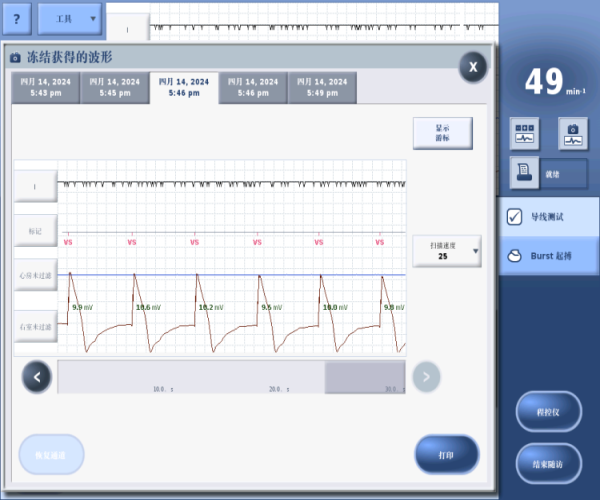The height and width of the screenshot is (500, 600).
Task: Click the 右室未过滤 channel label
Action: (x=35, y=326)
